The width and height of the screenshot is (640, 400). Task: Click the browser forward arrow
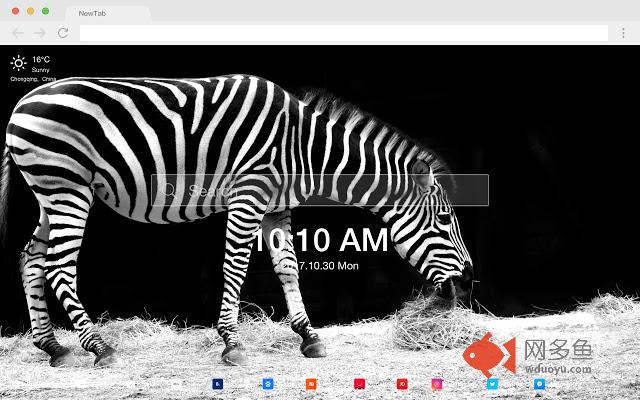click(40, 33)
